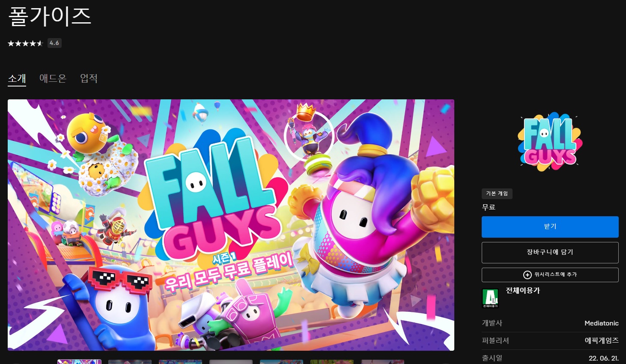Open the 에픽게임즈 publisher link
Screen dimensions: 626x364
(x=602, y=340)
